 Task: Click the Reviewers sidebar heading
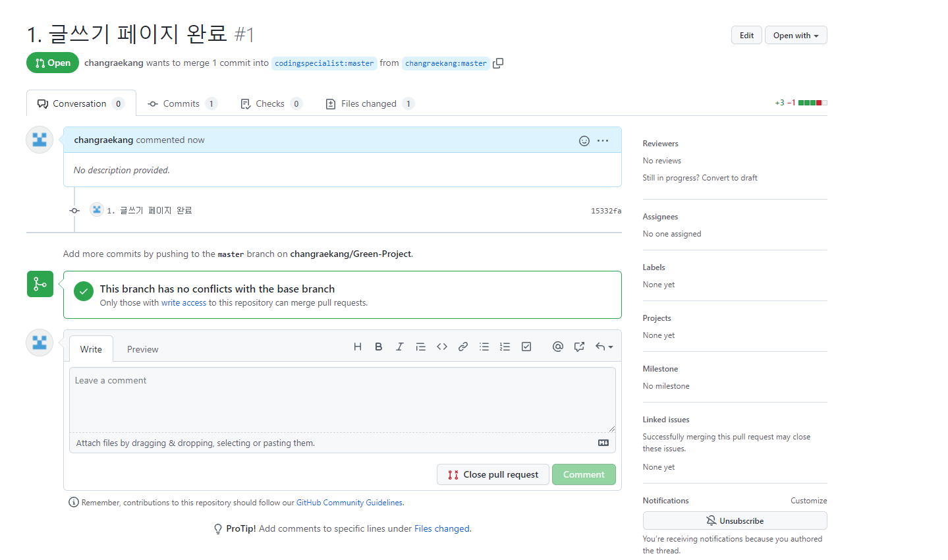660,144
